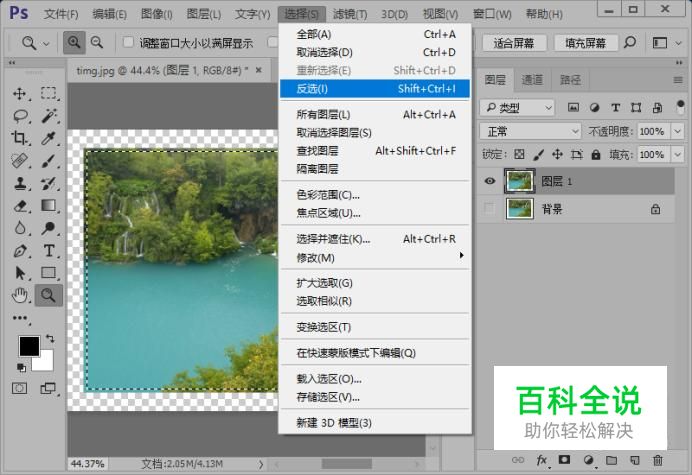The height and width of the screenshot is (475, 692).
Task: Open 色彩范围(C)... menu item
Action: point(375,195)
